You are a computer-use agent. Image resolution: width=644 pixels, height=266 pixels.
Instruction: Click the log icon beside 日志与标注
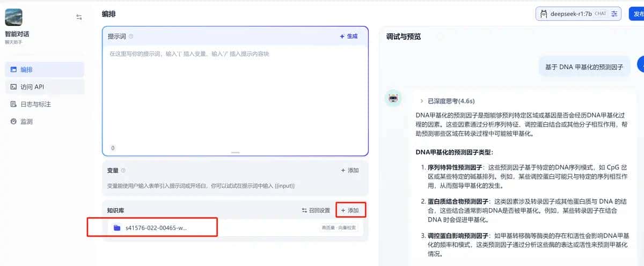click(14, 104)
